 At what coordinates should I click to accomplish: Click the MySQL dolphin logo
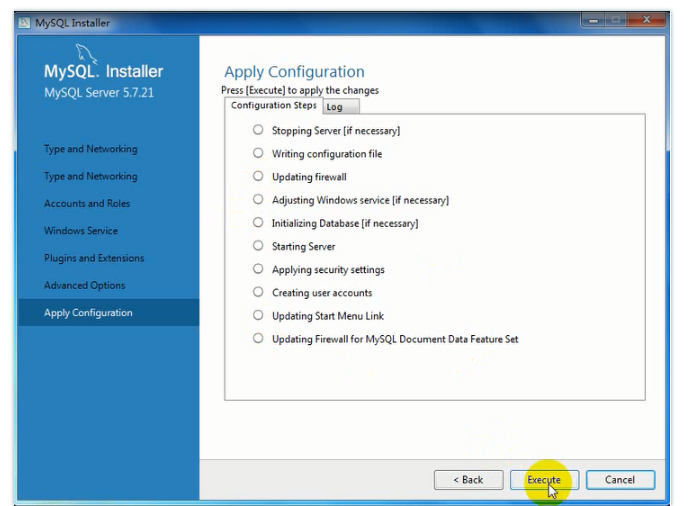point(86,54)
